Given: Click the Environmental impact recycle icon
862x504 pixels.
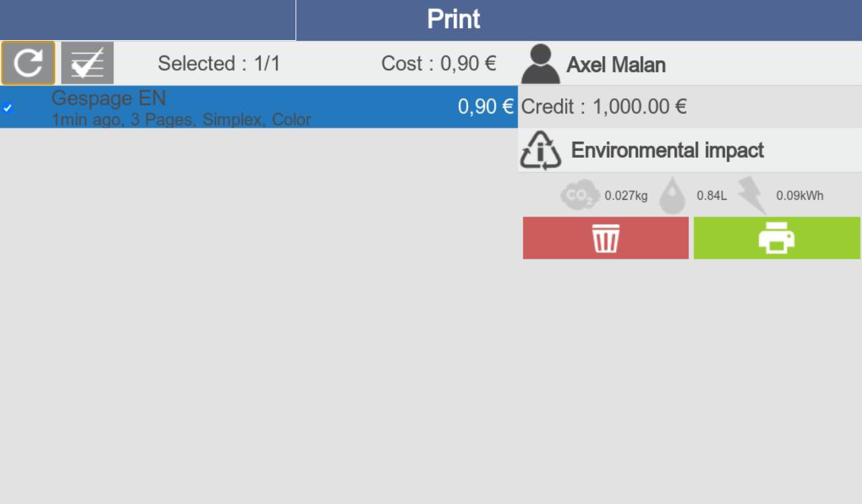Looking at the screenshot, I should (540, 150).
